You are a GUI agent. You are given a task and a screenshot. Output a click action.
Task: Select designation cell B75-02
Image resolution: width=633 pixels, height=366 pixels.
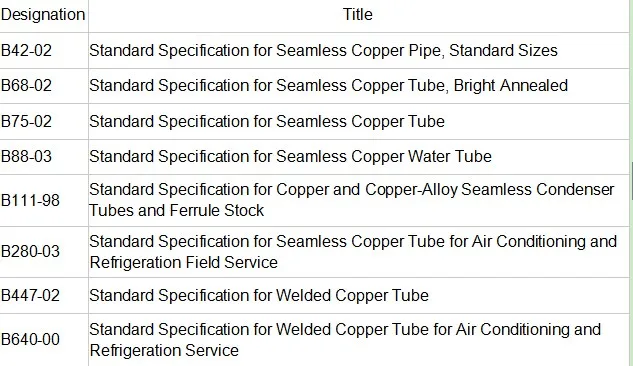(x=44, y=121)
